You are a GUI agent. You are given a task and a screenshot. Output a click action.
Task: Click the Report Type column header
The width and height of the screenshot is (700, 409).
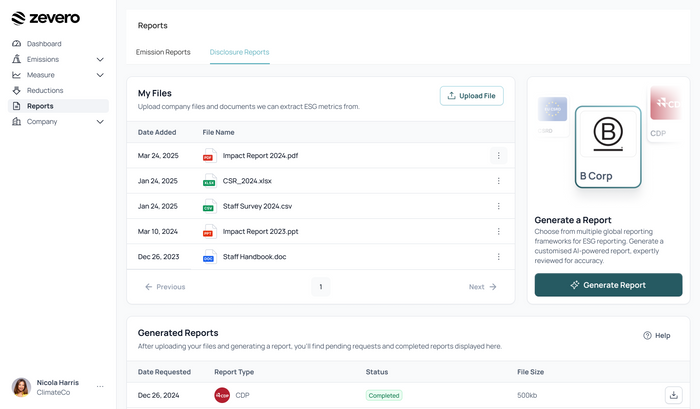234,372
